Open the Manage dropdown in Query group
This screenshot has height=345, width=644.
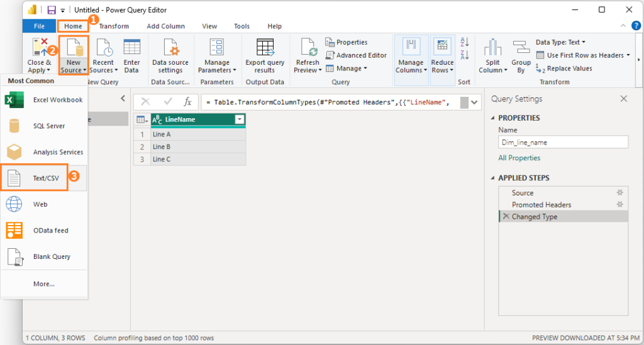(347, 68)
